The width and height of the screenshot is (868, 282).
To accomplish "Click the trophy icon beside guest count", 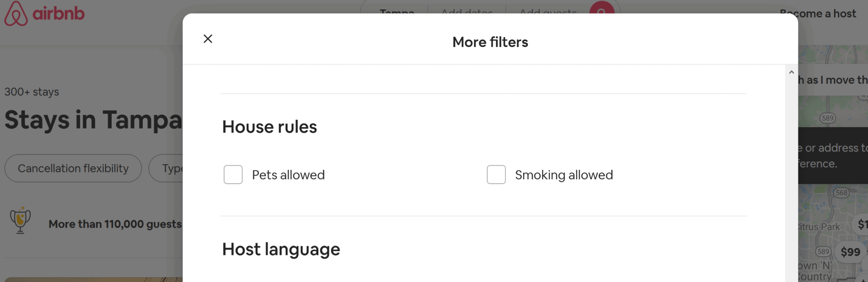I will click(x=20, y=220).
